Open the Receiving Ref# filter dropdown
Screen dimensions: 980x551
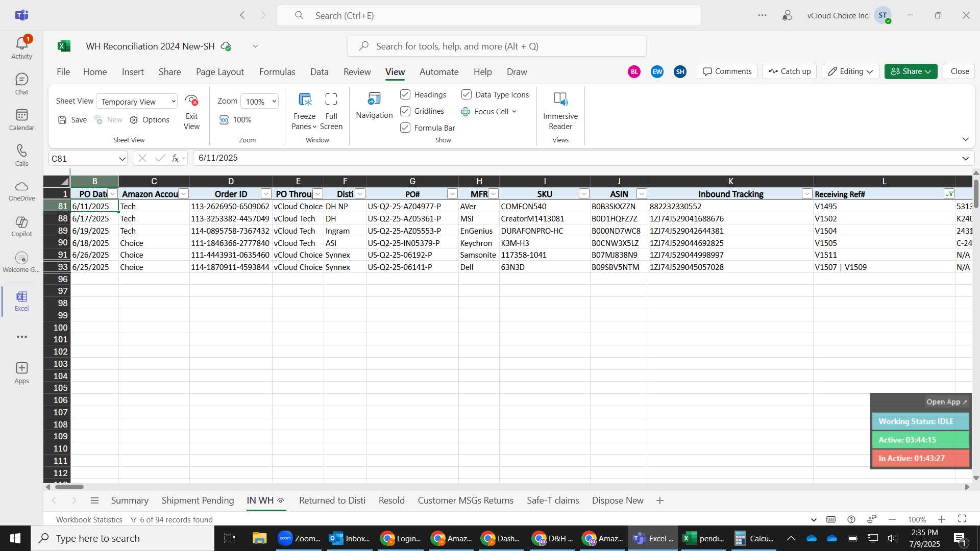coord(949,194)
